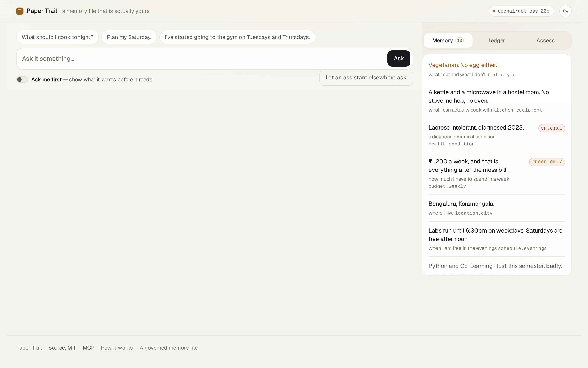Choose the 'What should I cook tonight?' suggestion
The width and height of the screenshot is (588, 368).
[58, 37]
